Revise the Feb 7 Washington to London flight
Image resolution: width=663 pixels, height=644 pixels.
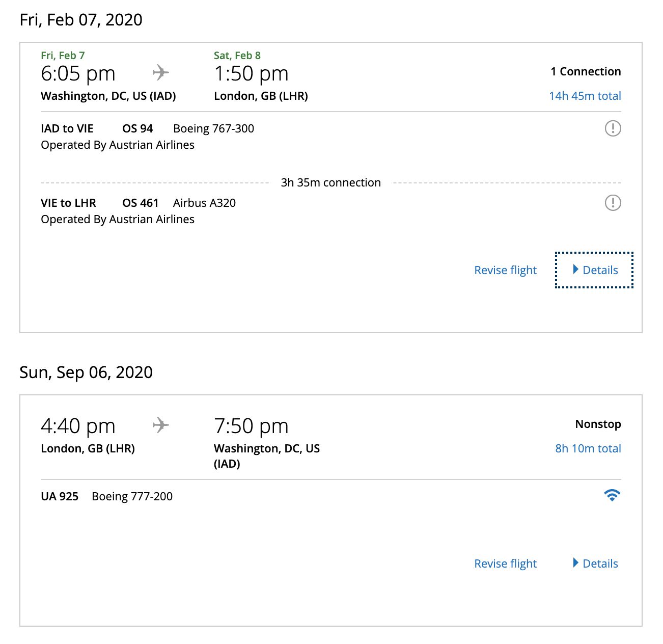505,270
